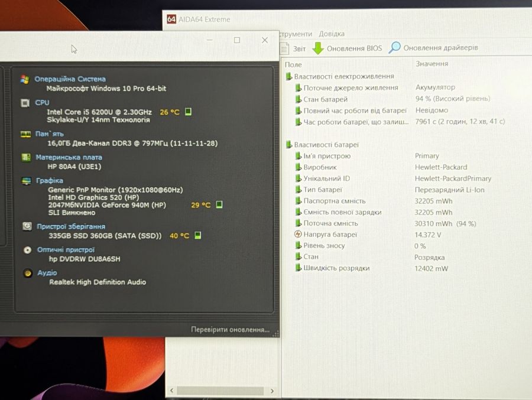This screenshot has width=532, height=400.
Task: Open the Пам'ять section link
Action: [x=50, y=134]
